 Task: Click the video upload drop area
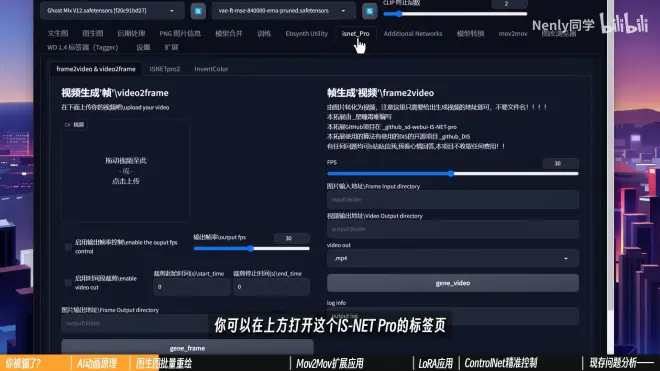tap(126, 171)
